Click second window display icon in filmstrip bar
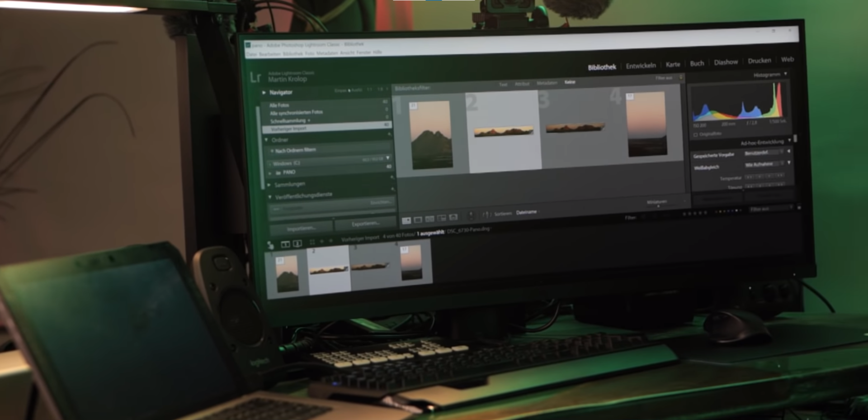Screen dimensions: 868x420 tap(297, 243)
